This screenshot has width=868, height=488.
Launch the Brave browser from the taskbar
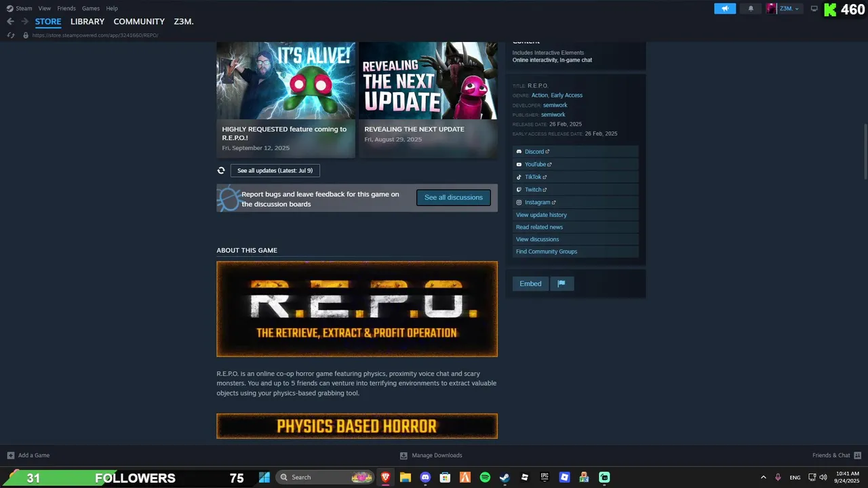coord(385,477)
